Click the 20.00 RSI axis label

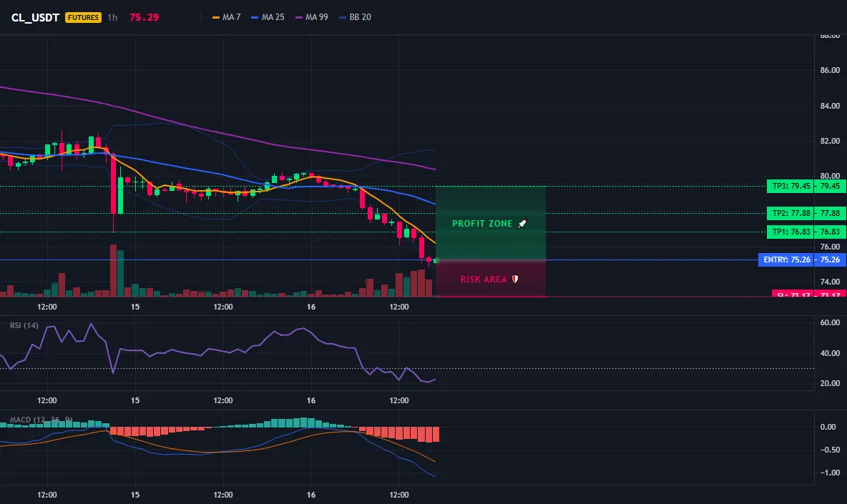(x=830, y=384)
